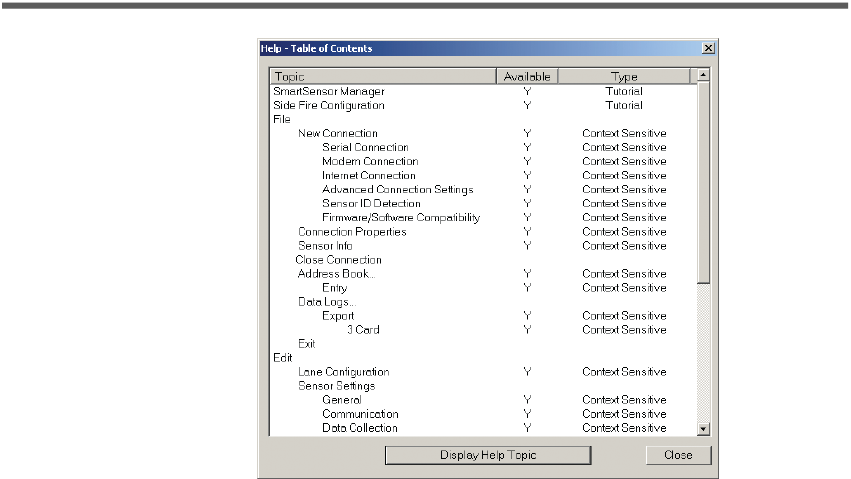Select the 3 Card topic
Viewport: 851px width, 479px height.
(x=363, y=330)
